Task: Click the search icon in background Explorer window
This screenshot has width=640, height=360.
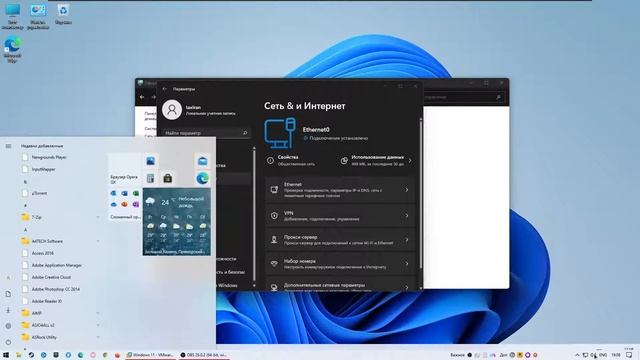Action: click(498, 97)
